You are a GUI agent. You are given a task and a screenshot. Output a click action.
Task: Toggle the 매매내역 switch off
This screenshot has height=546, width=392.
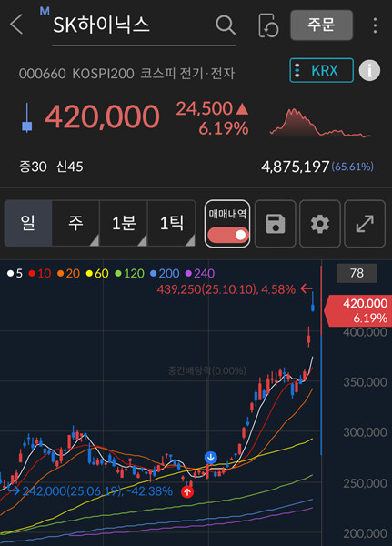click(227, 235)
